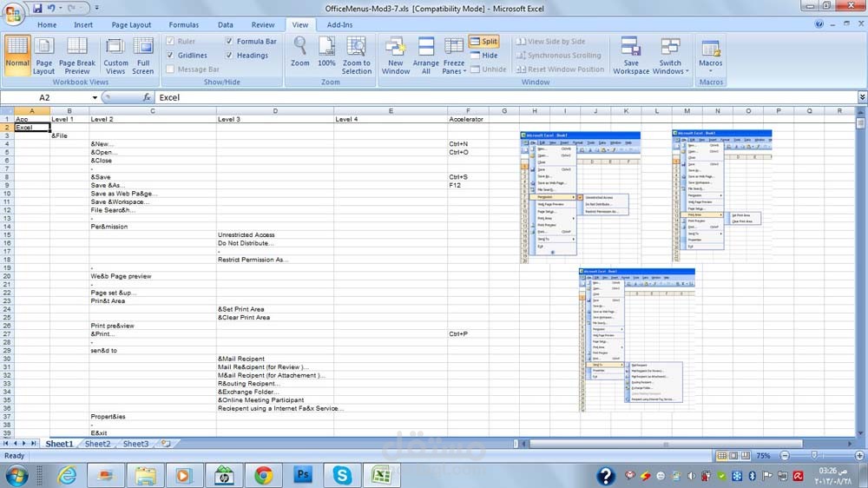This screenshot has width=868, height=488.
Task: Switch to Normal view
Action: tap(17, 56)
